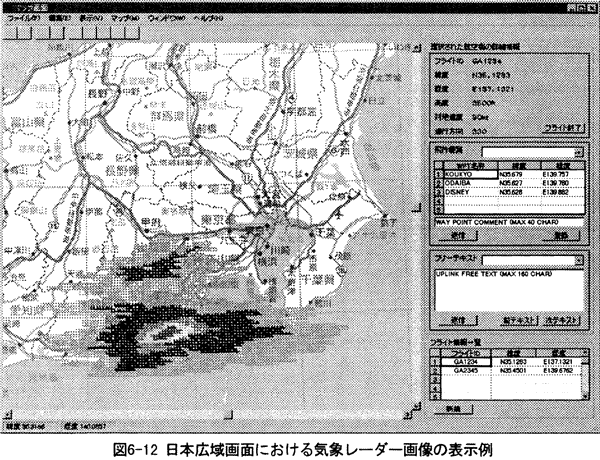Click the フライトID column header
Screen dimensions: 600x460
(x=466, y=353)
